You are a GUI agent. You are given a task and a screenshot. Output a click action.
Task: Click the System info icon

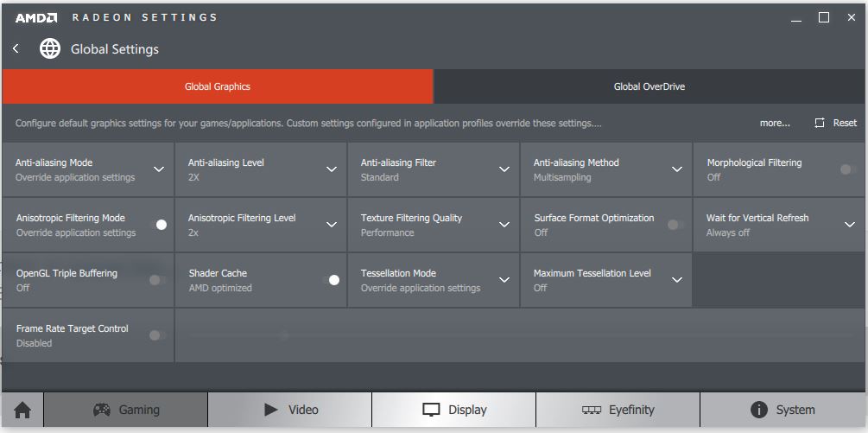point(759,410)
